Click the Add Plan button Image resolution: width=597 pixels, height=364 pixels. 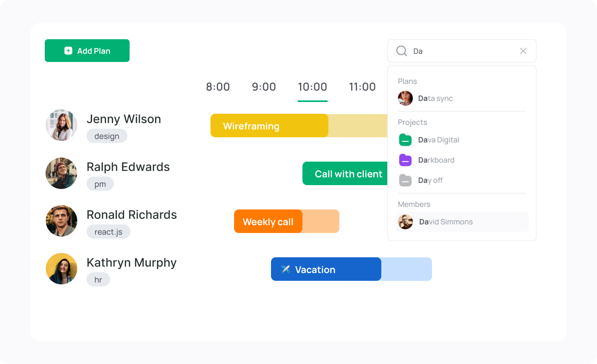point(87,51)
